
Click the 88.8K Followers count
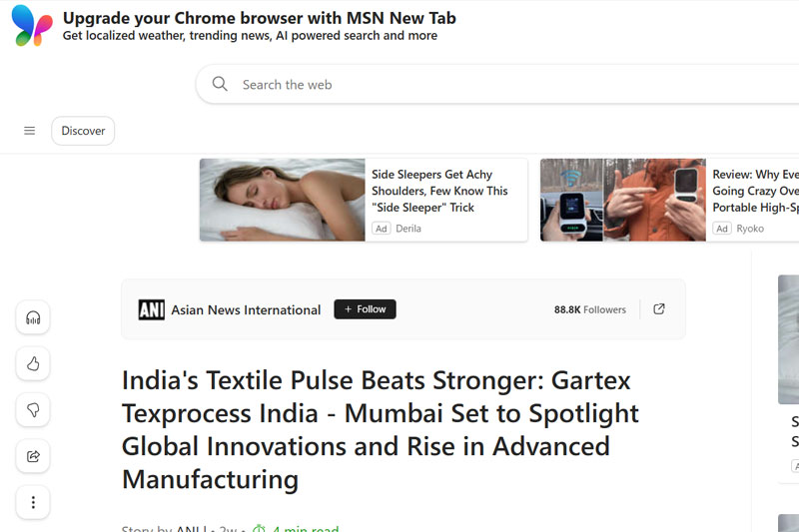tap(589, 309)
